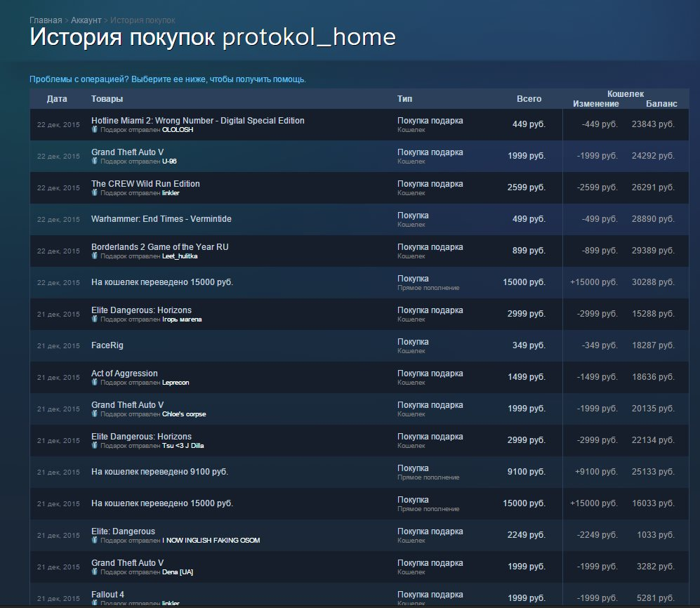Click the Тип column header

[x=405, y=99]
